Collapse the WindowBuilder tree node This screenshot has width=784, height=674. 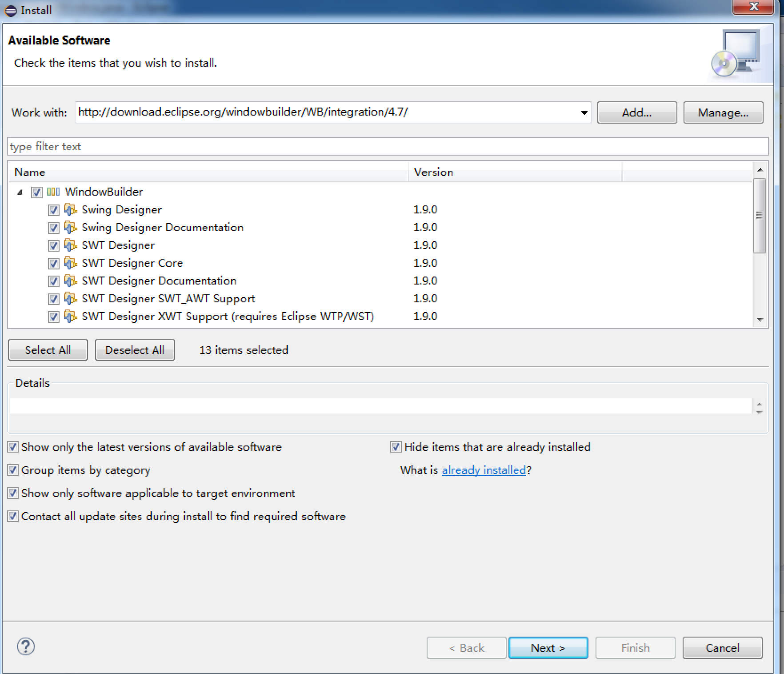20,192
